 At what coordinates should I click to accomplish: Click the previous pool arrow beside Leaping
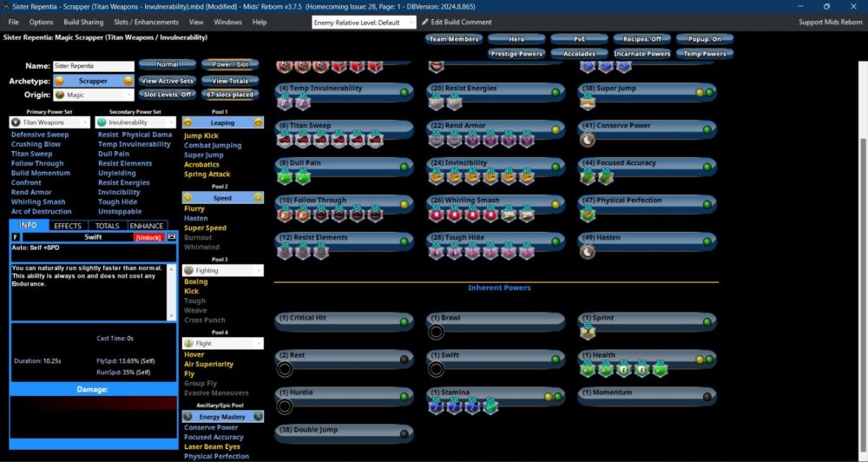click(x=188, y=122)
